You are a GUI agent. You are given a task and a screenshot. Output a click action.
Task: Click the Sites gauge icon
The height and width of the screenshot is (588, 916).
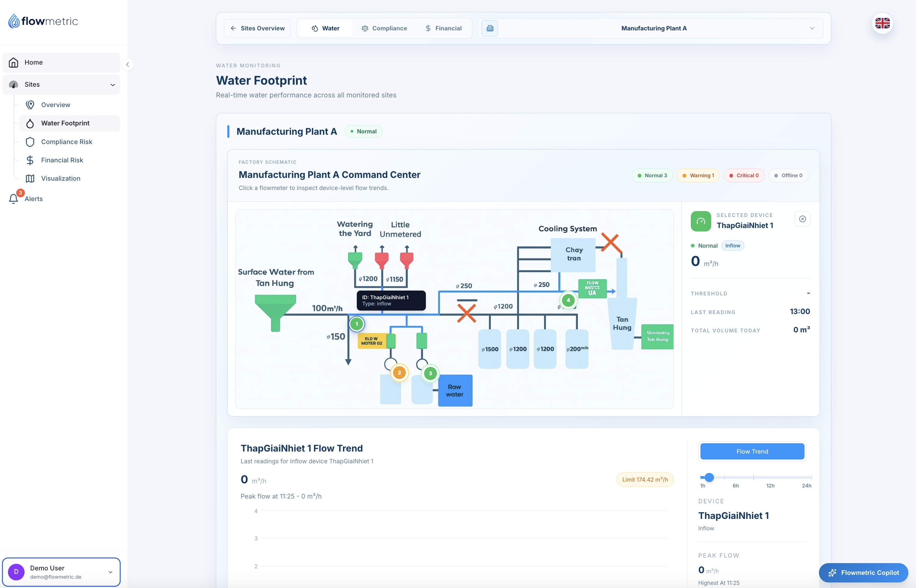coord(14,84)
